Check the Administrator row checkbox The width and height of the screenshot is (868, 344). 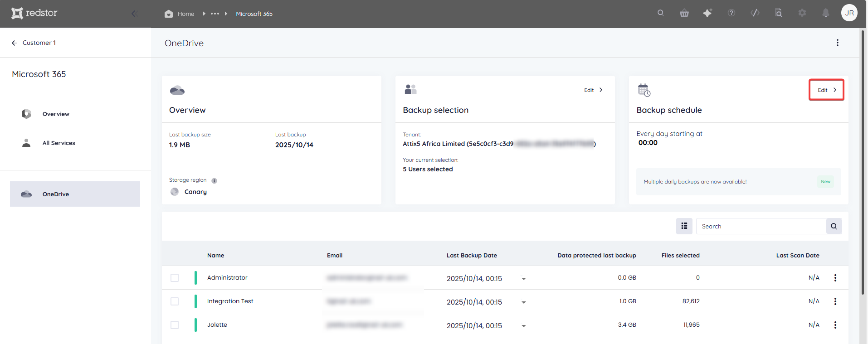[x=175, y=278]
